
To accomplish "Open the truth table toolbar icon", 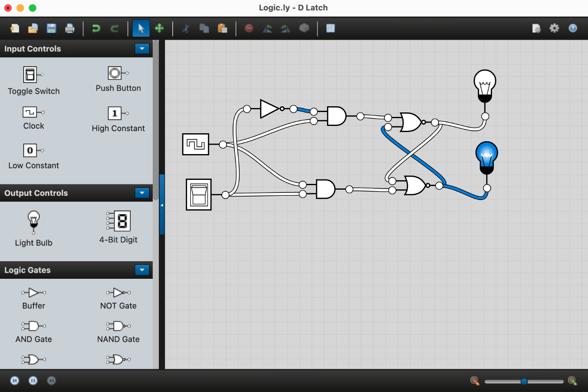I will (x=330, y=28).
